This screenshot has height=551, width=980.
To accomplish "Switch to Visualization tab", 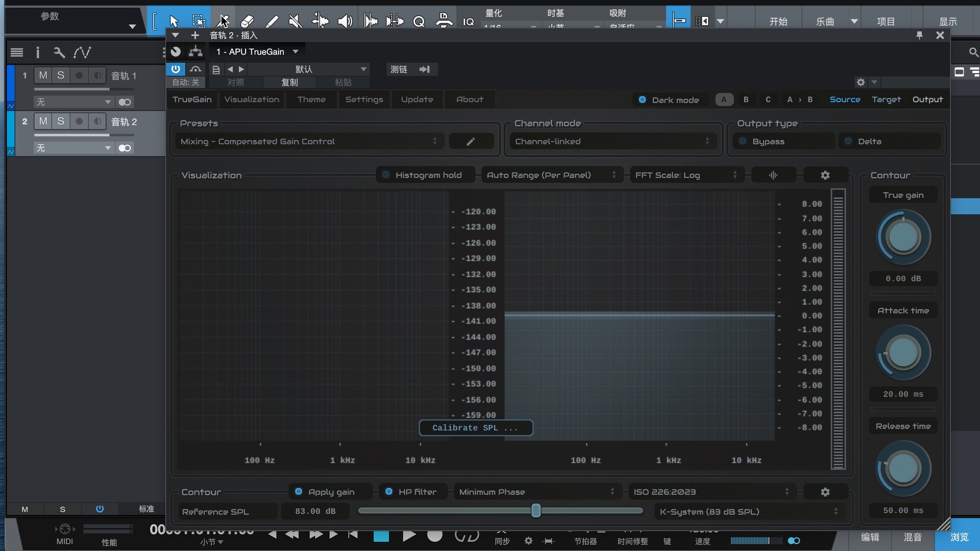I will point(252,99).
